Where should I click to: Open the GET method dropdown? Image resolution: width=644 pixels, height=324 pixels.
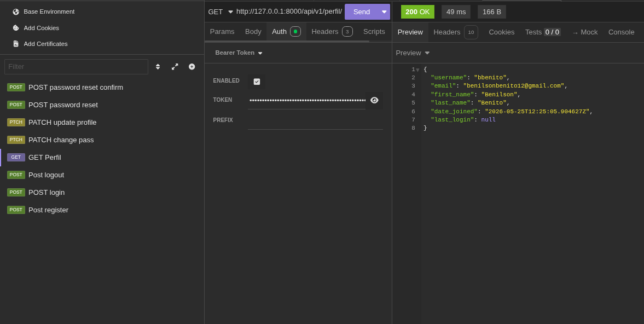tap(221, 12)
